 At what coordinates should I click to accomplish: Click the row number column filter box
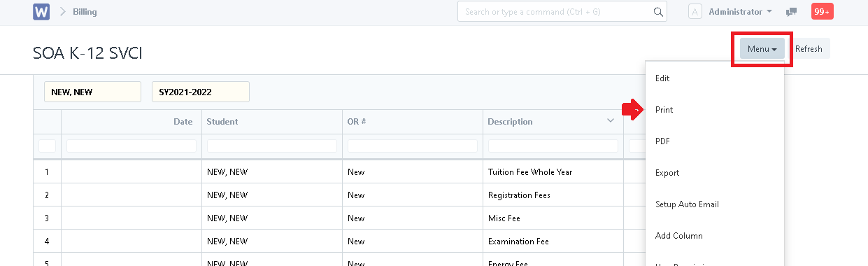47,146
